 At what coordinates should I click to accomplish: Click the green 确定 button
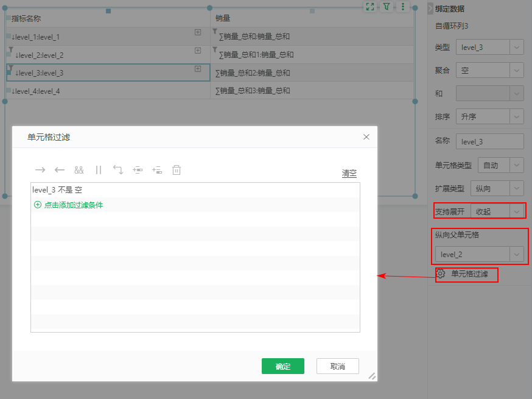282,366
